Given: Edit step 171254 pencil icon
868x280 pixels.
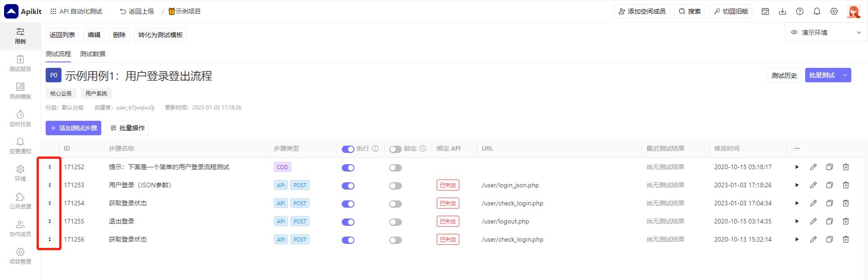Looking at the screenshot, I should [x=813, y=203].
